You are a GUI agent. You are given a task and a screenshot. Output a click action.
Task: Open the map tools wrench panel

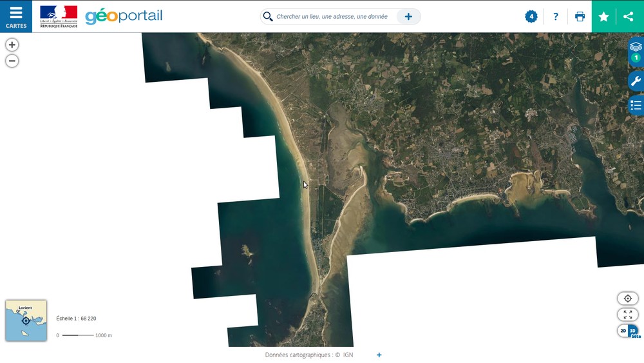pyautogui.click(x=636, y=81)
